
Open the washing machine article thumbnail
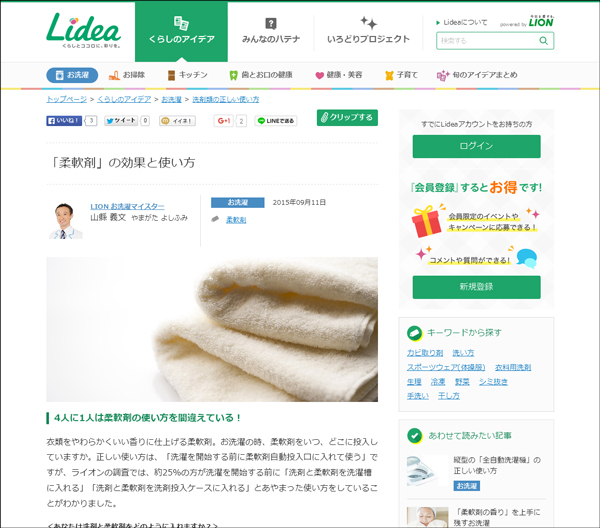426,472
